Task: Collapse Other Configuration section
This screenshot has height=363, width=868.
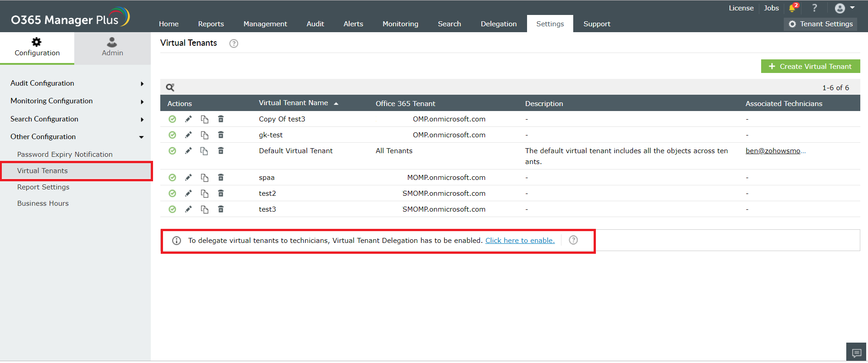Action: pyautogui.click(x=77, y=137)
